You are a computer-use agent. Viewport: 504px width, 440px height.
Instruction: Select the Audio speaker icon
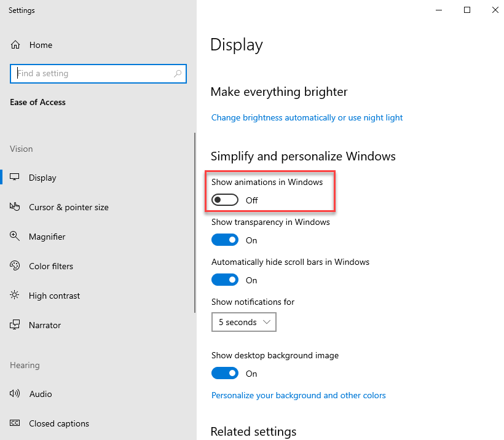[x=15, y=393]
